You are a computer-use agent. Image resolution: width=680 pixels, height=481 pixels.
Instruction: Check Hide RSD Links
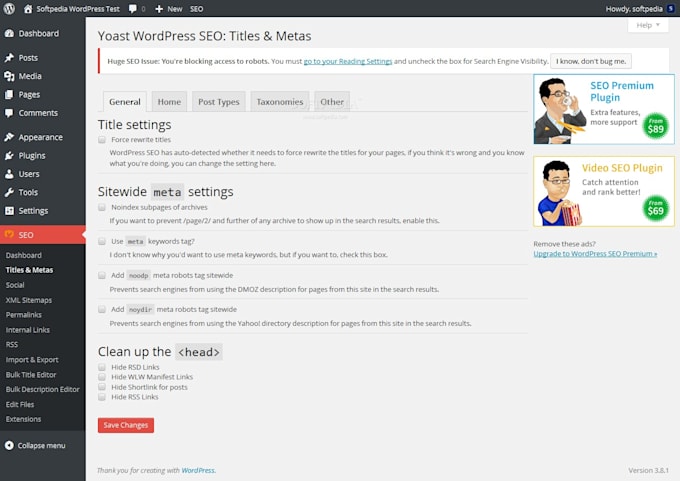102,367
